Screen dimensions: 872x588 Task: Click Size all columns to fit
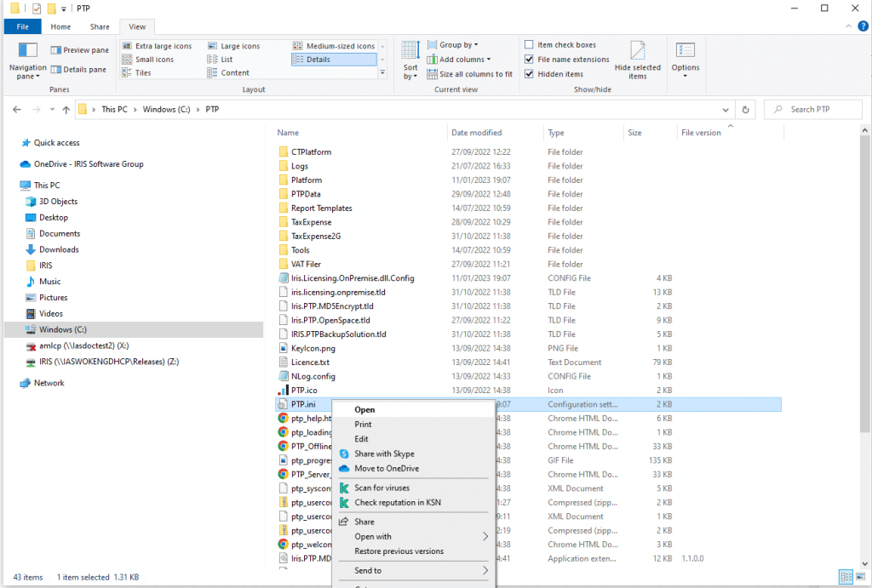pyautogui.click(x=475, y=74)
